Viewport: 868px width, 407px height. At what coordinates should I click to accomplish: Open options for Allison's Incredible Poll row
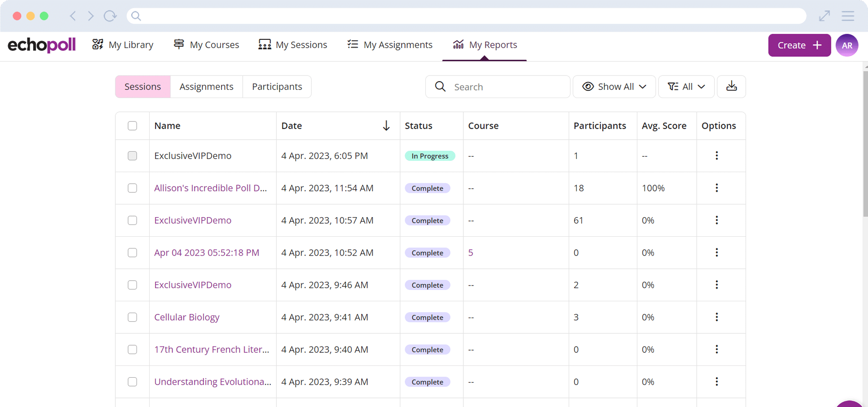tap(717, 188)
